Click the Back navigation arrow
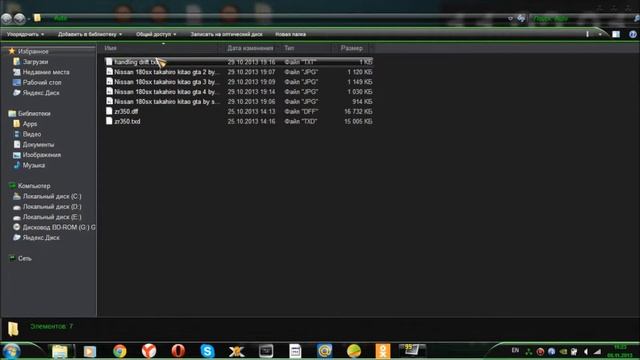 point(7,19)
